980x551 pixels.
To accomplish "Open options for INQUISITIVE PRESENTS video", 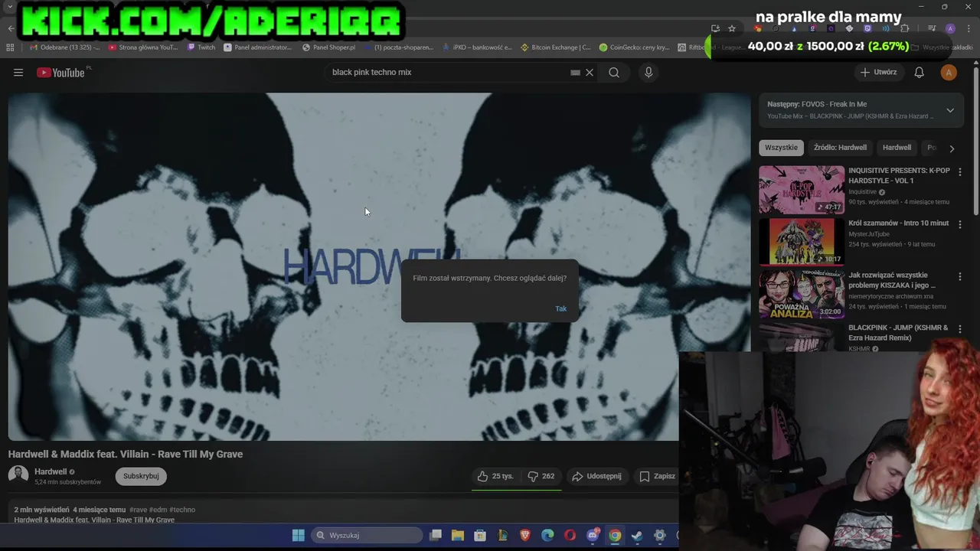I will pos(959,172).
